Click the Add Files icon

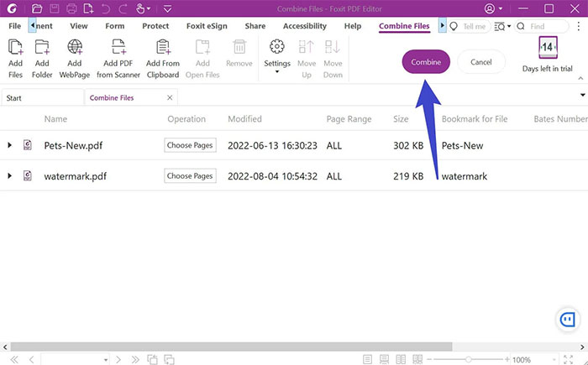pyautogui.click(x=15, y=57)
